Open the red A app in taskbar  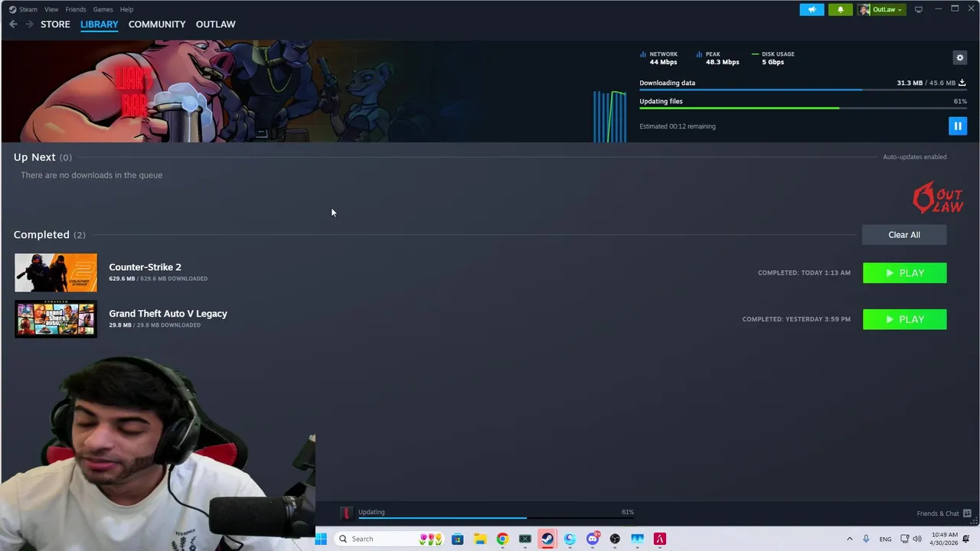[x=660, y=539]
